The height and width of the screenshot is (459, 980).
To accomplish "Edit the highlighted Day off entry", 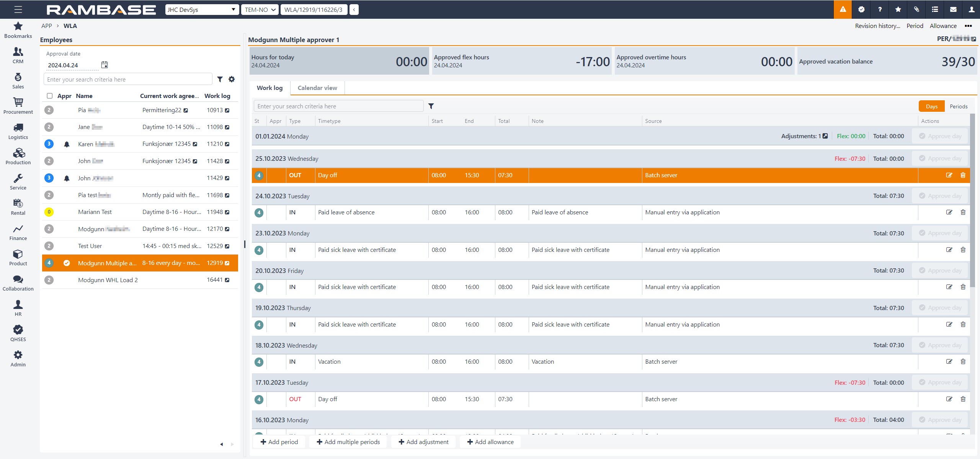I will pyautogui.click(x=949, y=175).
